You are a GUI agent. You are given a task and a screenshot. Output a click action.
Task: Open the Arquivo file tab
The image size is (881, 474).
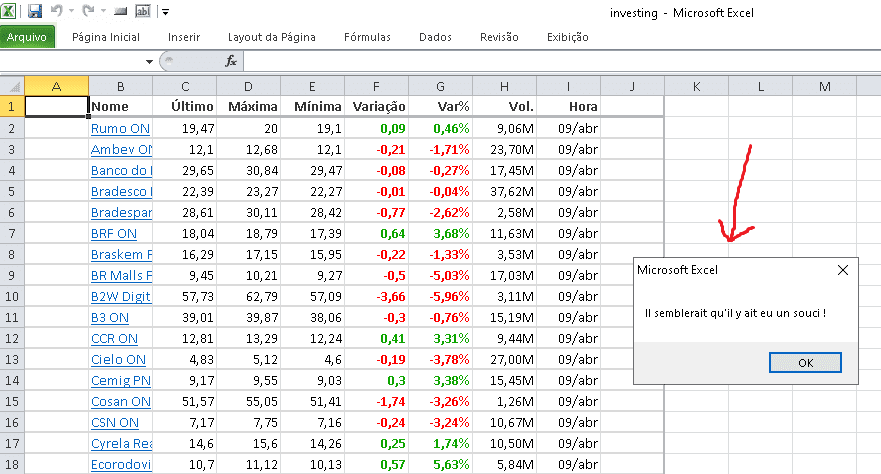tap(27, 37)
